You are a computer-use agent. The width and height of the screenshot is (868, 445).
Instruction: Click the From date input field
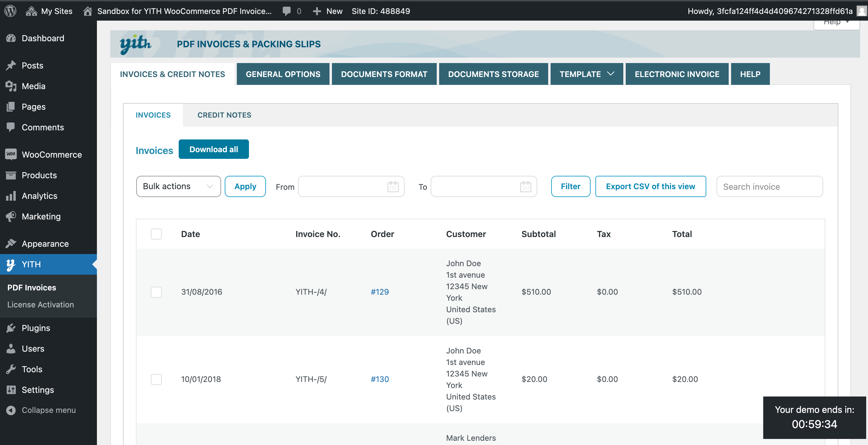(x=351, y=186)
